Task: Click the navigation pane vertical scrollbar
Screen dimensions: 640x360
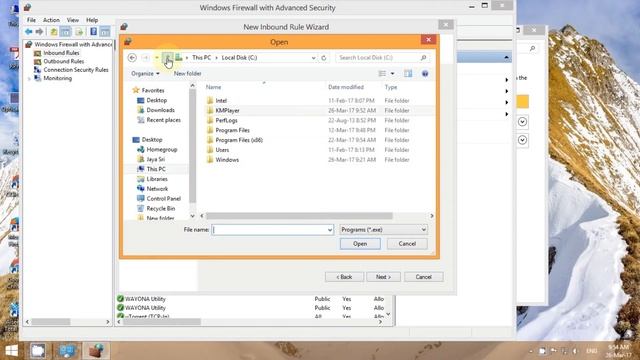Action: (192, 147)
